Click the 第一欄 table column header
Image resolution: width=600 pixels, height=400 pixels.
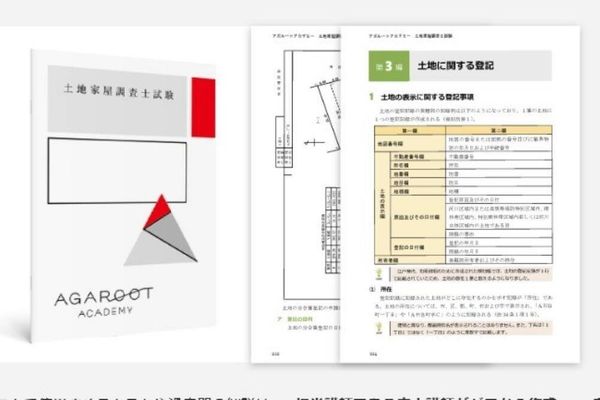click(410, 131)
